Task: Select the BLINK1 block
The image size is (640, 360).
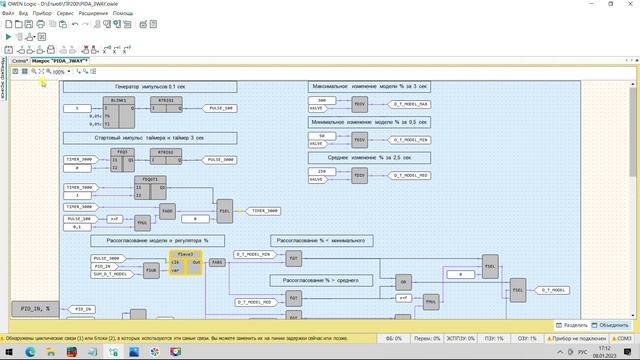Action: coord(119,112)
